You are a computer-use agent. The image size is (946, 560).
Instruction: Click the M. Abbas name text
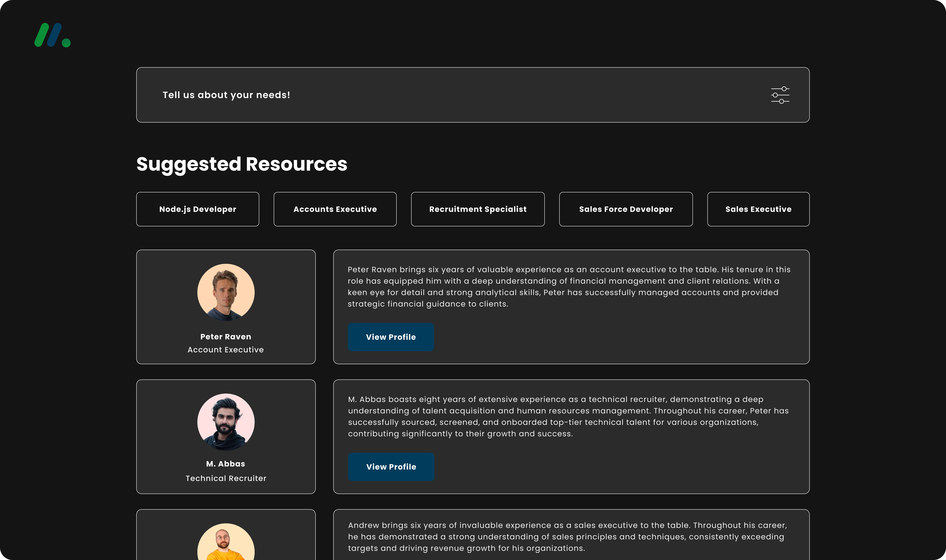tap(226, 464)
